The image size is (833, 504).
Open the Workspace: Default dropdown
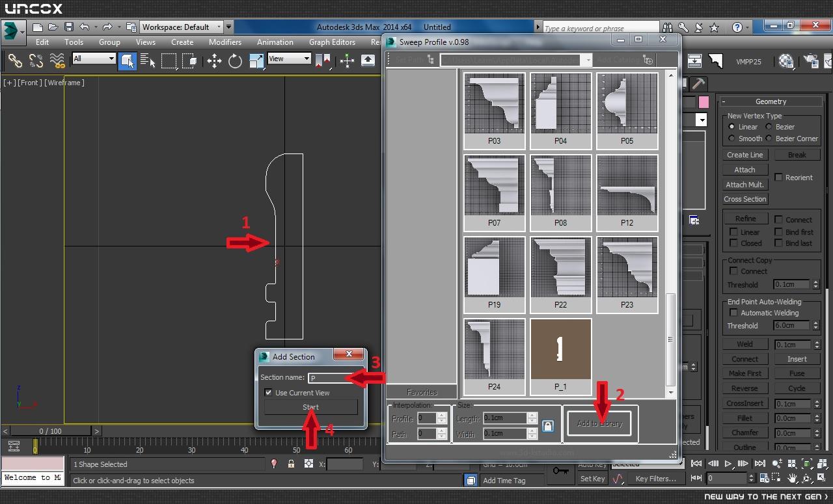click(182, 27)
